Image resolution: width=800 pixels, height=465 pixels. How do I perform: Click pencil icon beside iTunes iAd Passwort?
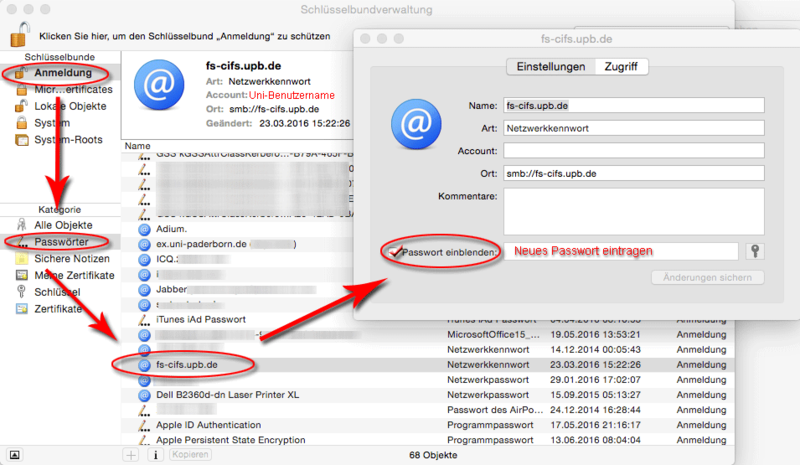[144, 320]
